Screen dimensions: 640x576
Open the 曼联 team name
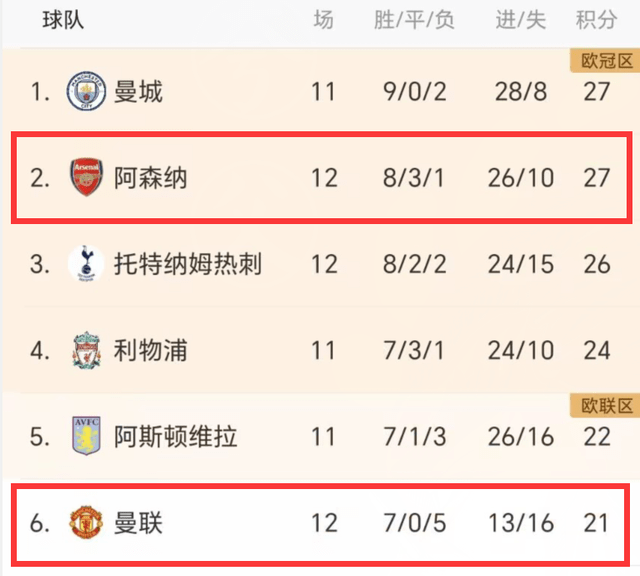[x=138, y=523]
